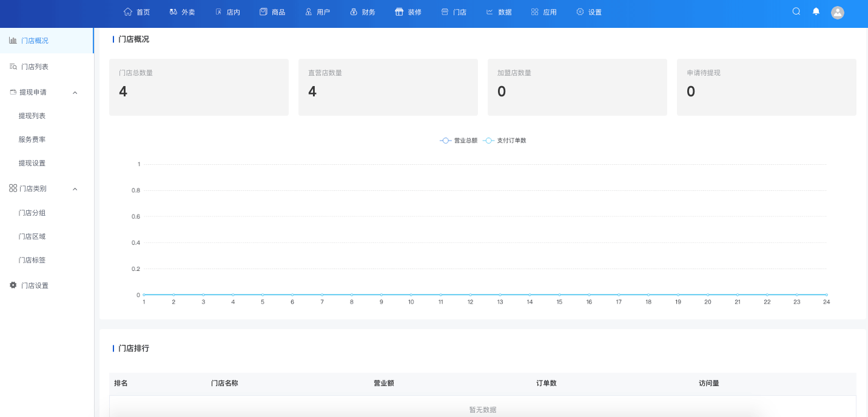Open 服务费率 in the sidebar
Image resolution: width=868 pixels, height=417 pixels.
point(32,139)
